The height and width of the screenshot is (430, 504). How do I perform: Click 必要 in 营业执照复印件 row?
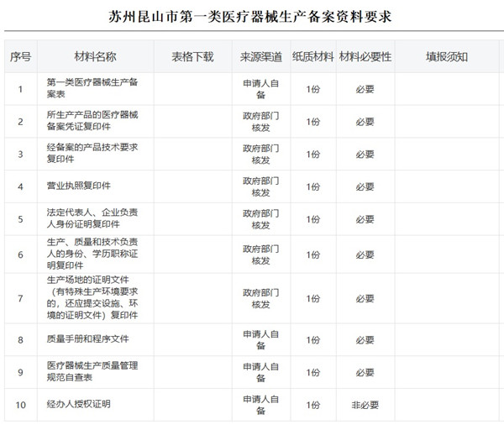tap(365, 186)
